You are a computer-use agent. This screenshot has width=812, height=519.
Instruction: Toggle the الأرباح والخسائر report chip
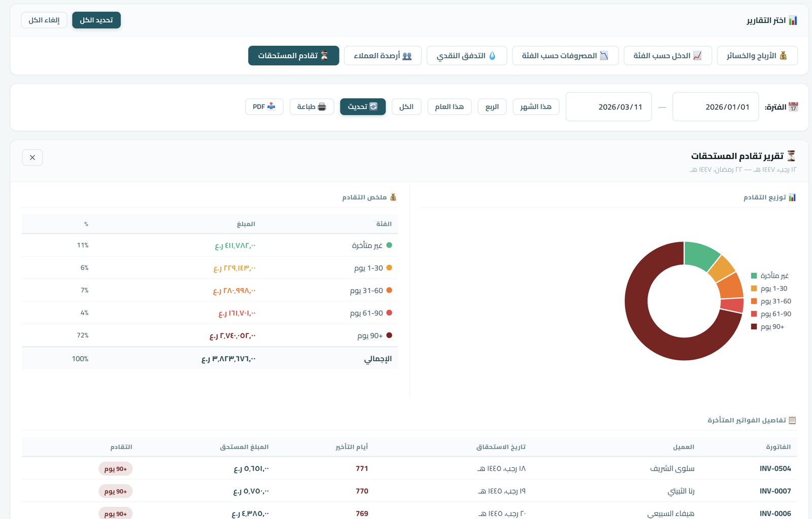click(x=757, y=55)
